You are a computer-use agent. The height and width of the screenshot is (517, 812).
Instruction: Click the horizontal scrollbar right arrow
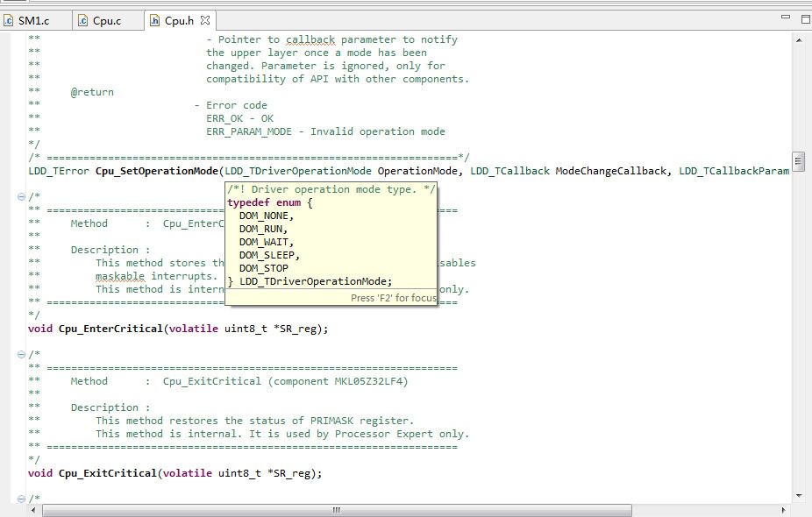click(783, 510)
